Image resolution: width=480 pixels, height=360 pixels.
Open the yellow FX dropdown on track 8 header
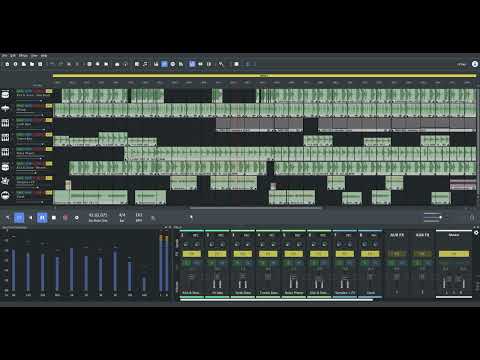click(x=49, y=193)
